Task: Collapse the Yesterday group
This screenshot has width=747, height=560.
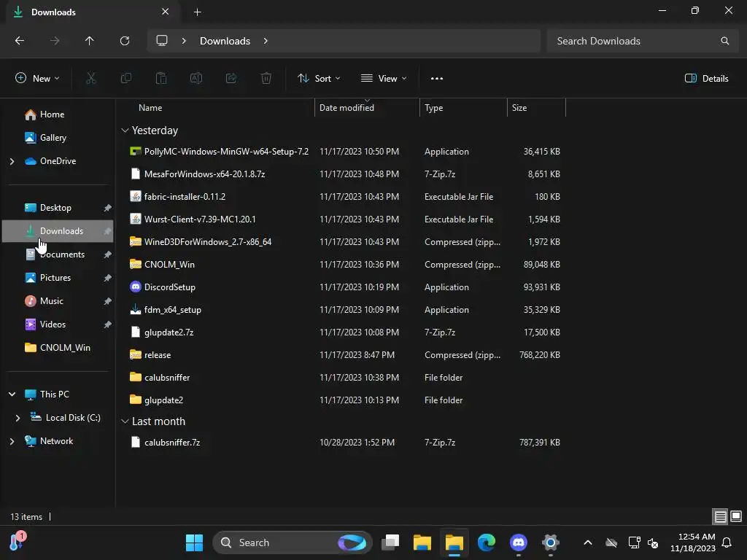Action: click(x=125, y=131)
